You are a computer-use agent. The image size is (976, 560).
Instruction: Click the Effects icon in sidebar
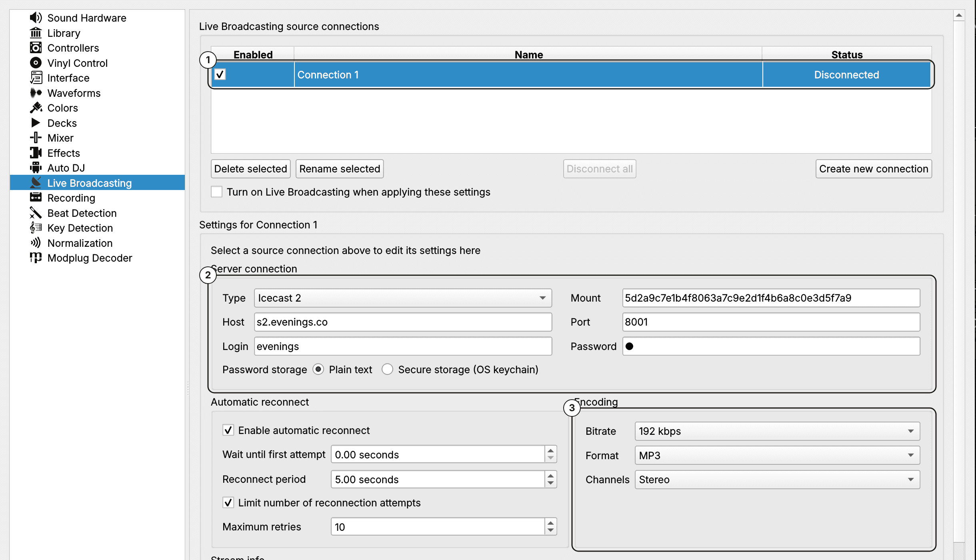[x=36, y=153]
